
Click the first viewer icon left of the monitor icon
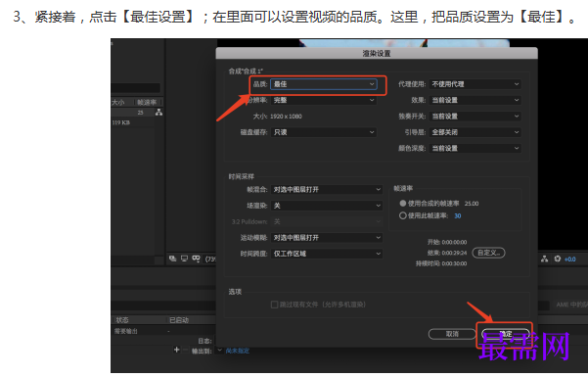pos(172,259)
